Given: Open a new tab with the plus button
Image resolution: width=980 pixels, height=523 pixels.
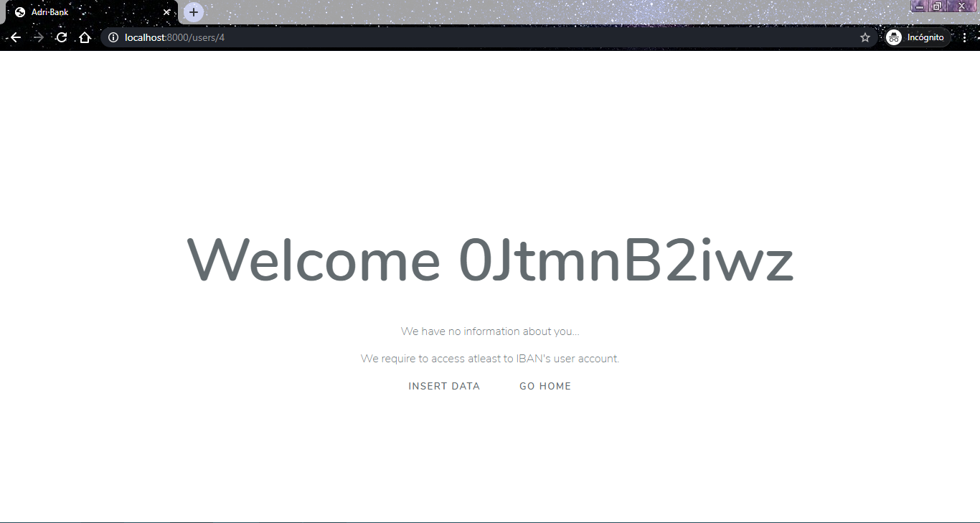Looking at the screenshot, I should pyautogui.click(x=194, y=12).
